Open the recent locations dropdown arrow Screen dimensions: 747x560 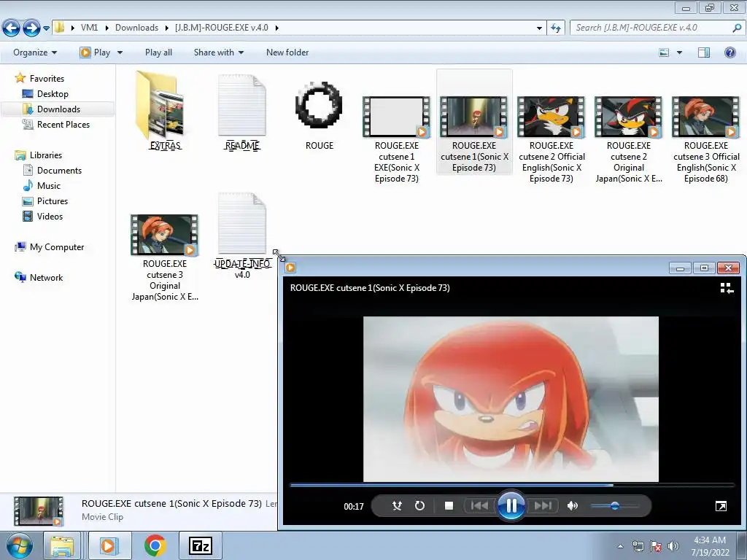(x=46, y=28)
